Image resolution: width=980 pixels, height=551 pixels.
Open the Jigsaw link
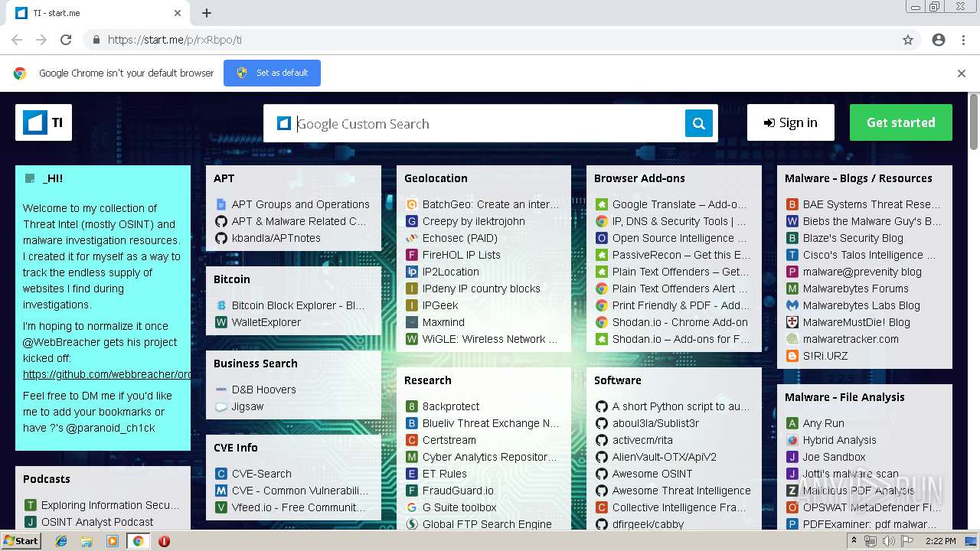click(x=247, y=406)
